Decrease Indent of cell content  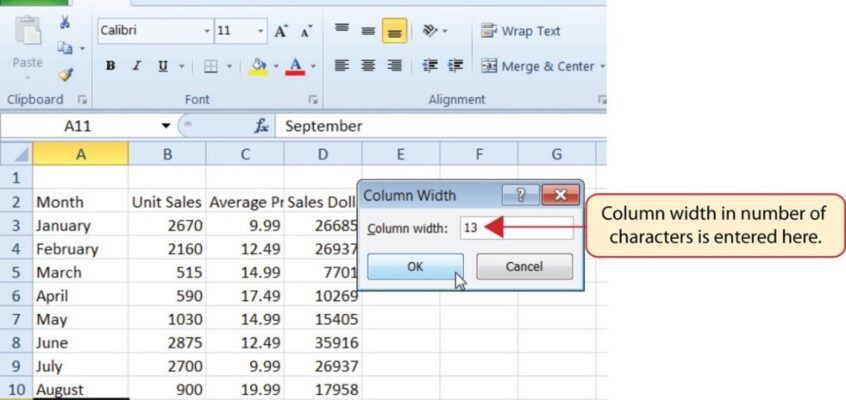point(429,66)
